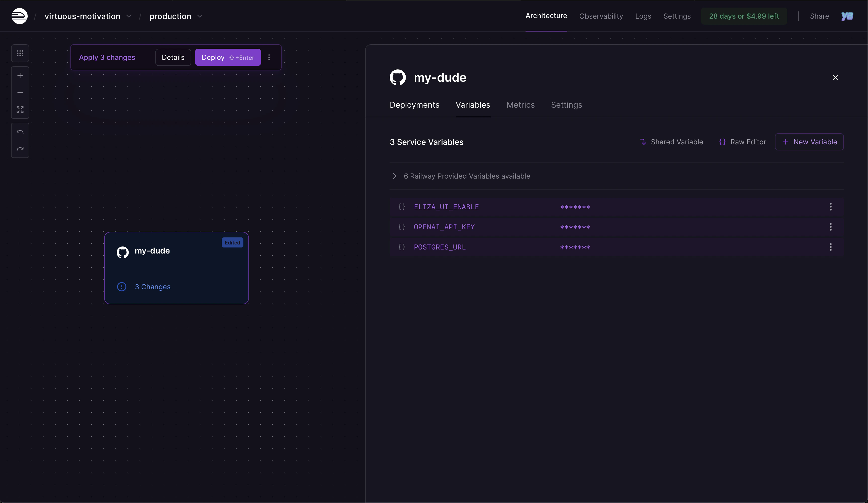Viewport: 868px width, 503px height.
Task: Open the Observability page
Action: coord(601,16)
